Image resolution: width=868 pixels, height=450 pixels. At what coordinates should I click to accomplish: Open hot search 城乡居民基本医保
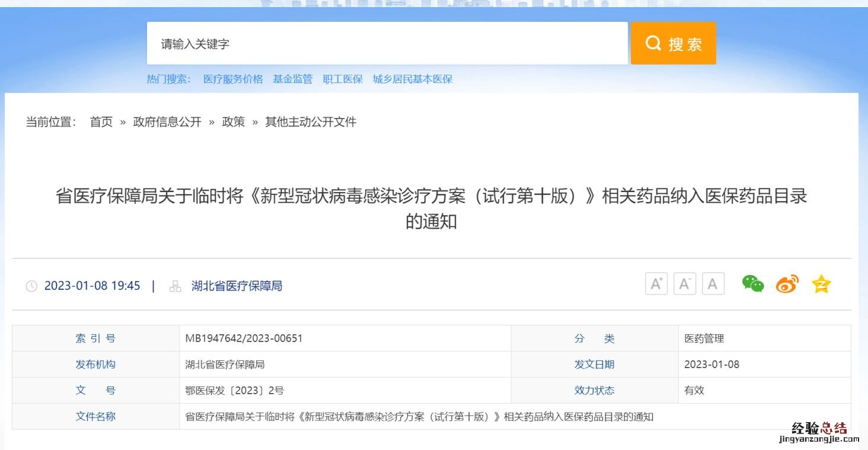pos(413,79)
